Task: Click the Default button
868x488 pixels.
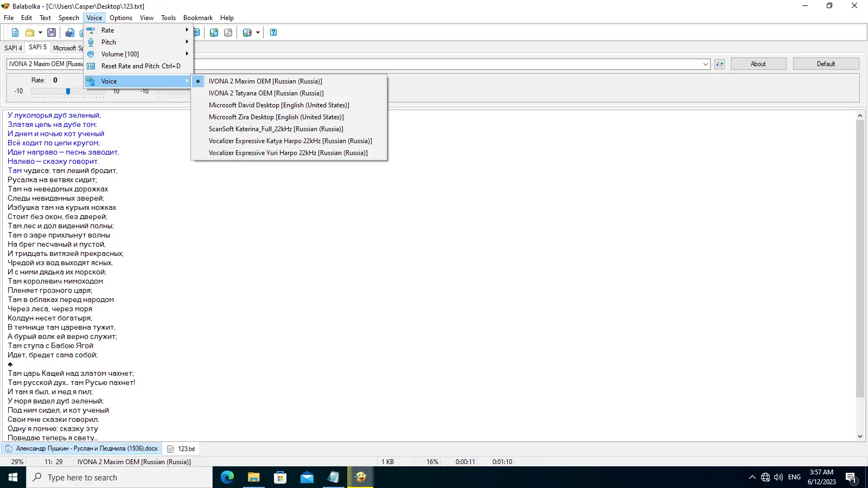Action: click(826, 64)
